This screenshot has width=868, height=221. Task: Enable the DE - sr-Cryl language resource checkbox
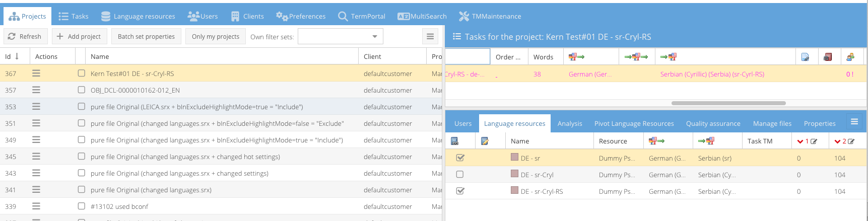[x=459, y=175]
